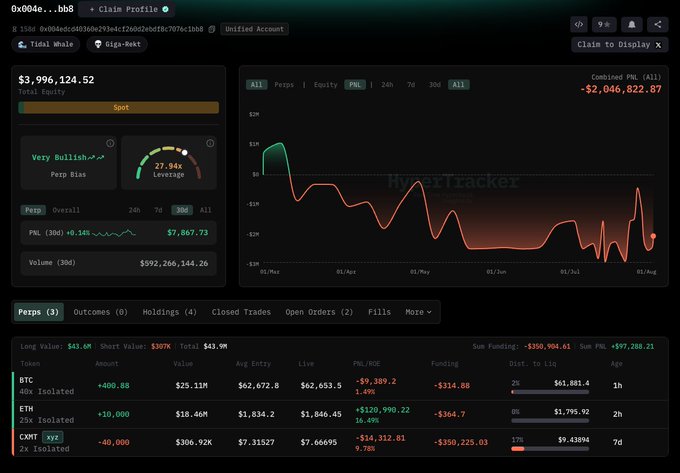Set chart timeframe to 24h
680x473 pixels.
[387, 85]
